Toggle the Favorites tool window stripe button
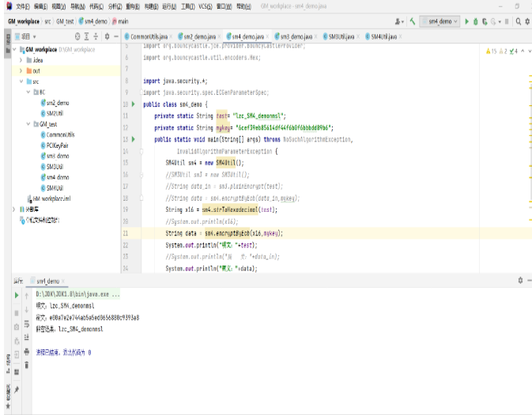 point(8,396)
